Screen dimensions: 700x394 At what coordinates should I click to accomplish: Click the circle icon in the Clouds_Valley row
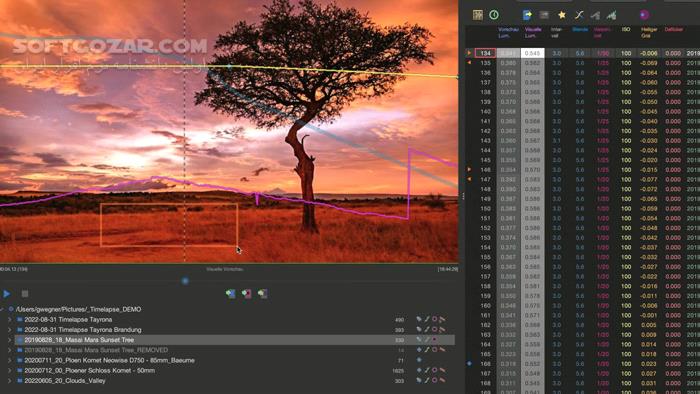point(434,381)
